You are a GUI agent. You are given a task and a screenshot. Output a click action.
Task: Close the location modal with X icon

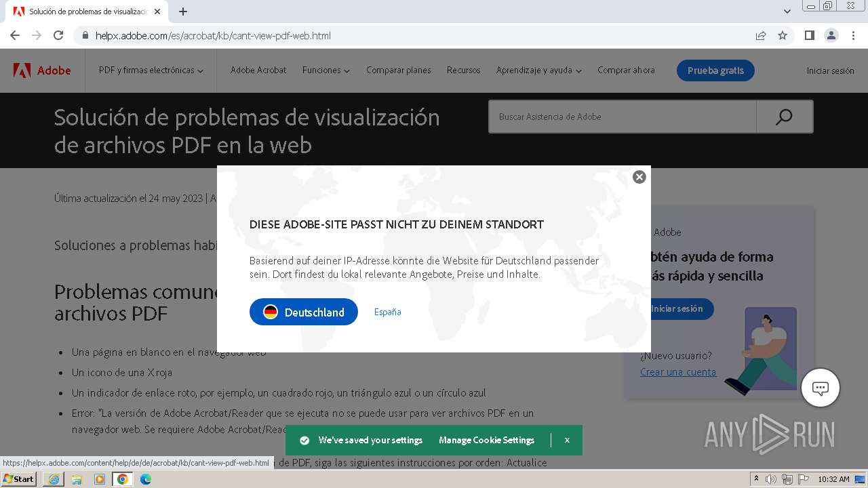(x=639, y=177)
